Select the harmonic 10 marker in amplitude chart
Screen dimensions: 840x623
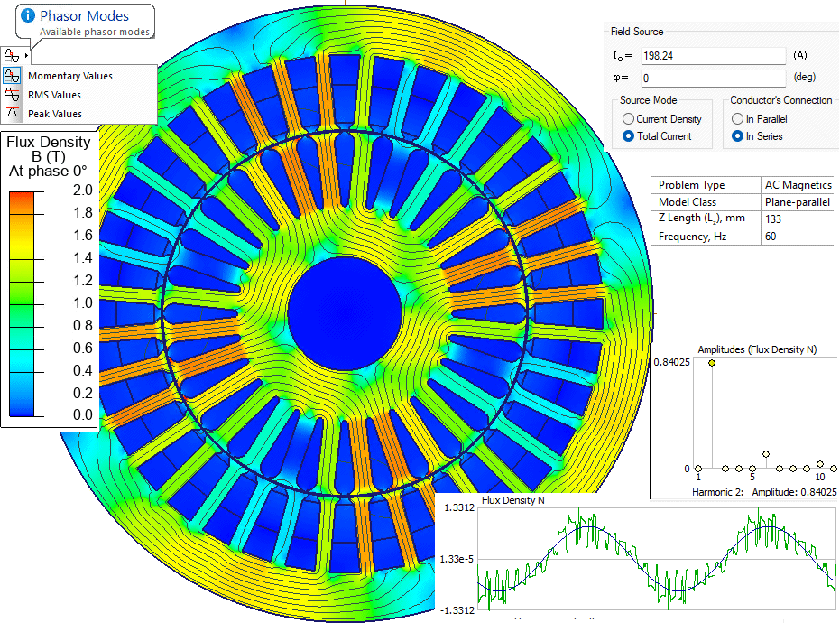pyautogui.click(x=820, y=464)
